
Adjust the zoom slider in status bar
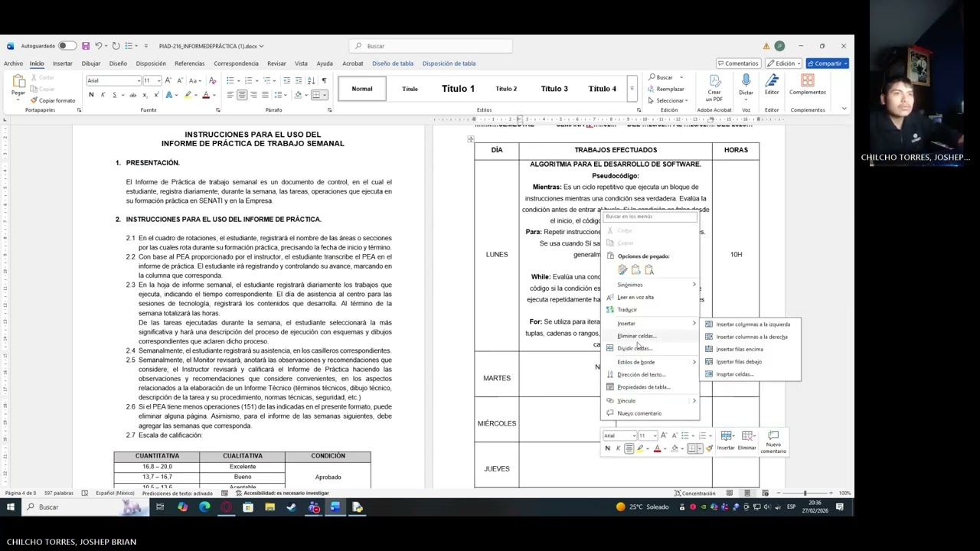click(805, 493)
